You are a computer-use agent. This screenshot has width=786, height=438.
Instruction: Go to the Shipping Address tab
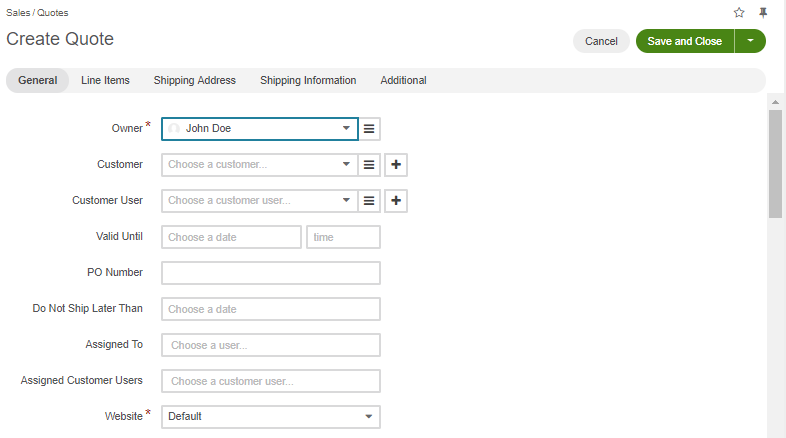click(x=194, y=81)
